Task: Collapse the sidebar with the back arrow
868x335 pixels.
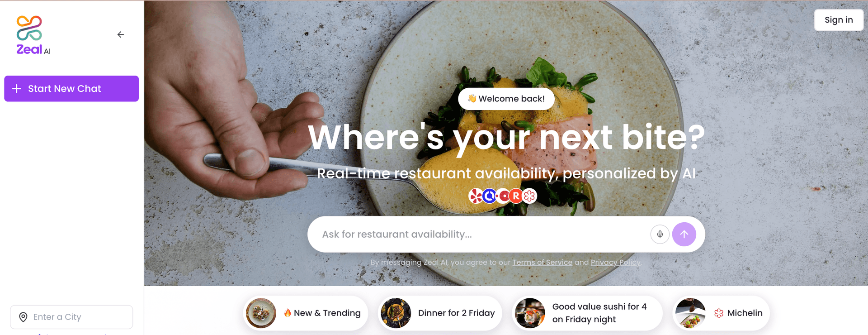Action: [121, 34]
